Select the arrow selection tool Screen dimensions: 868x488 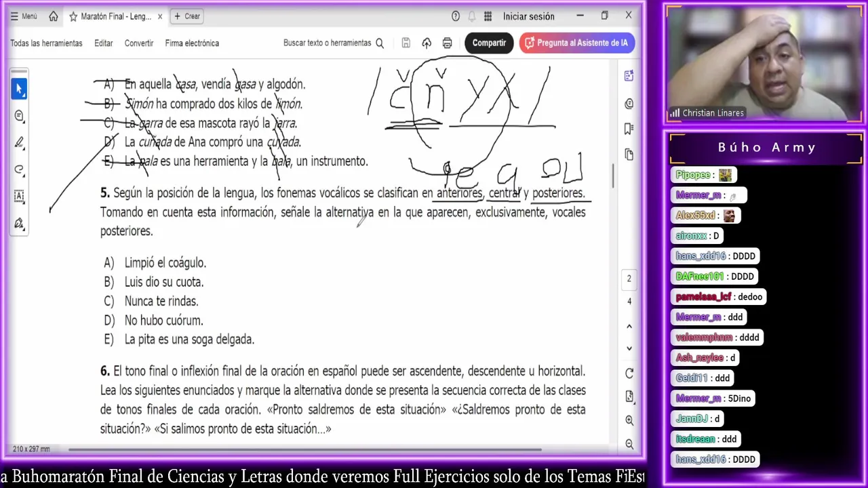click(19, 89)
